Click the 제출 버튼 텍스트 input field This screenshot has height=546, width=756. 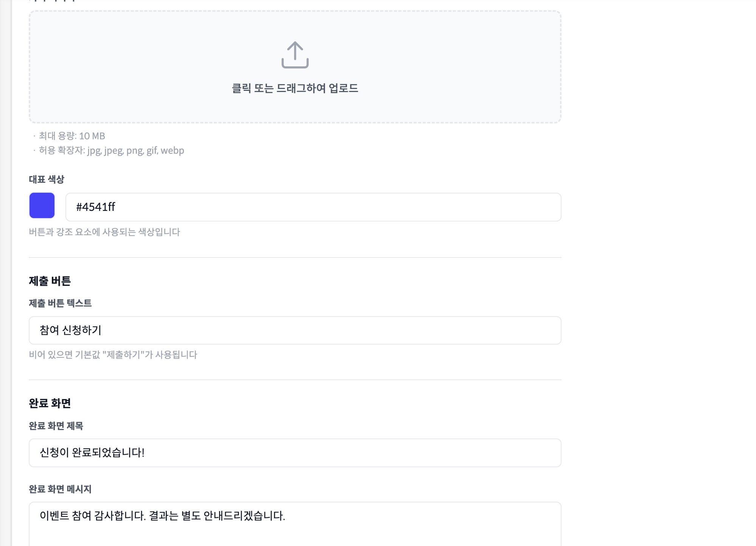coord(295,330)
